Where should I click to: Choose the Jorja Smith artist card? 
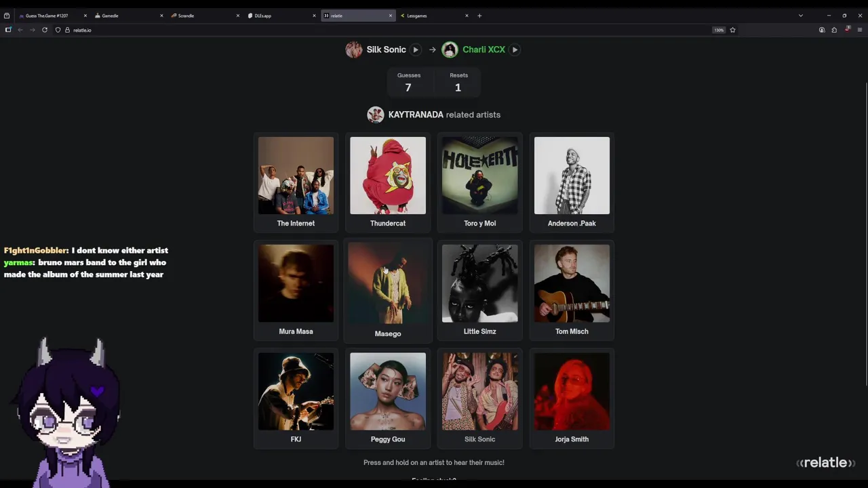point(572,399)
